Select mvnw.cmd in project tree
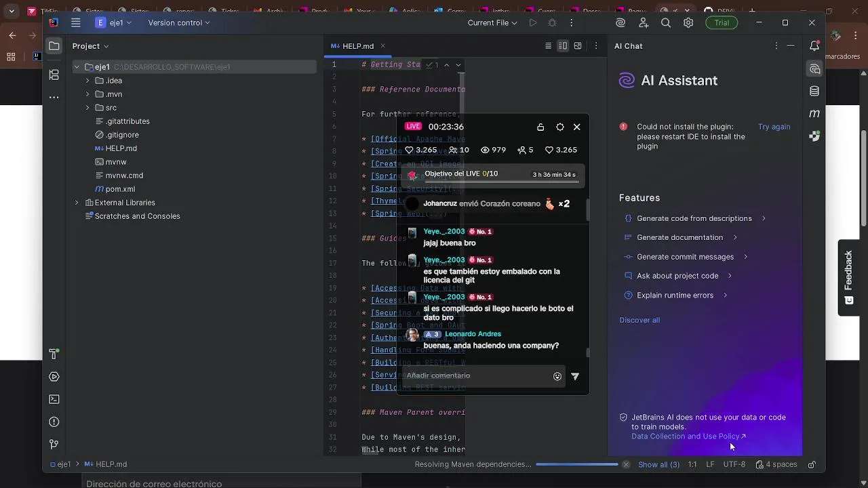 (119, 176)
